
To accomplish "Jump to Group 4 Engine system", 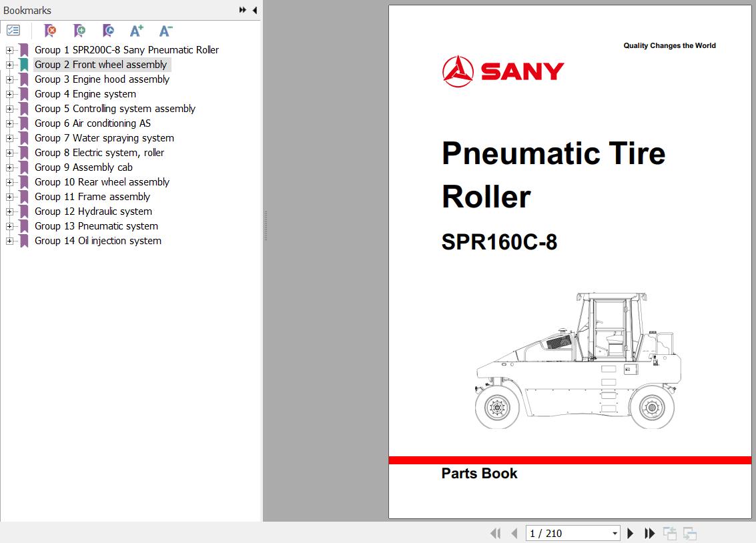I will [85, 94].
